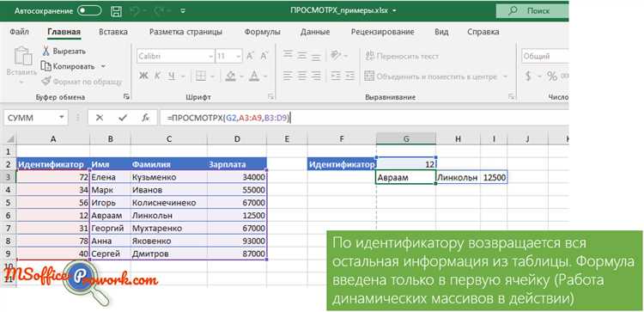This screenshot has width=644, height=312.
Task: Click the Decrease Indent icon
Action: click(x=336, y=76)
